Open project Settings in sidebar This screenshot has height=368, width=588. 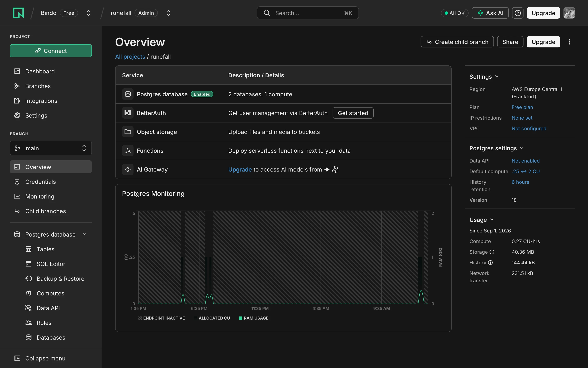[51, 115]
